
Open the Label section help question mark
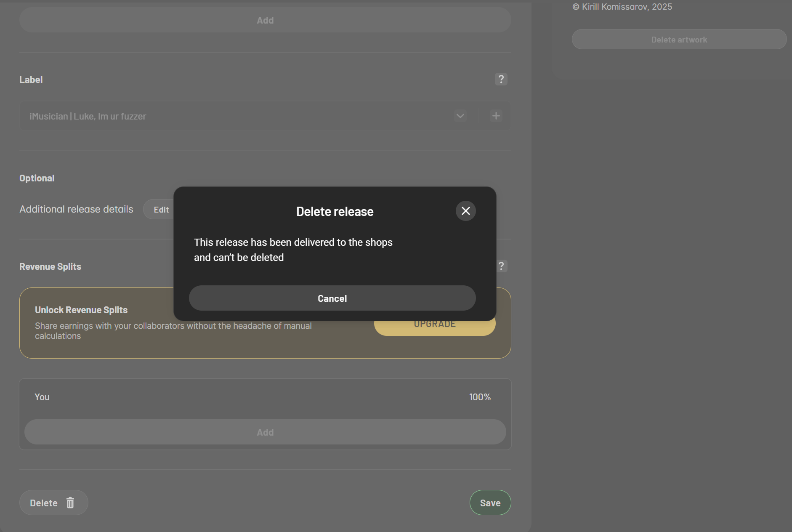pyautogui.click(x=501, y=79)
